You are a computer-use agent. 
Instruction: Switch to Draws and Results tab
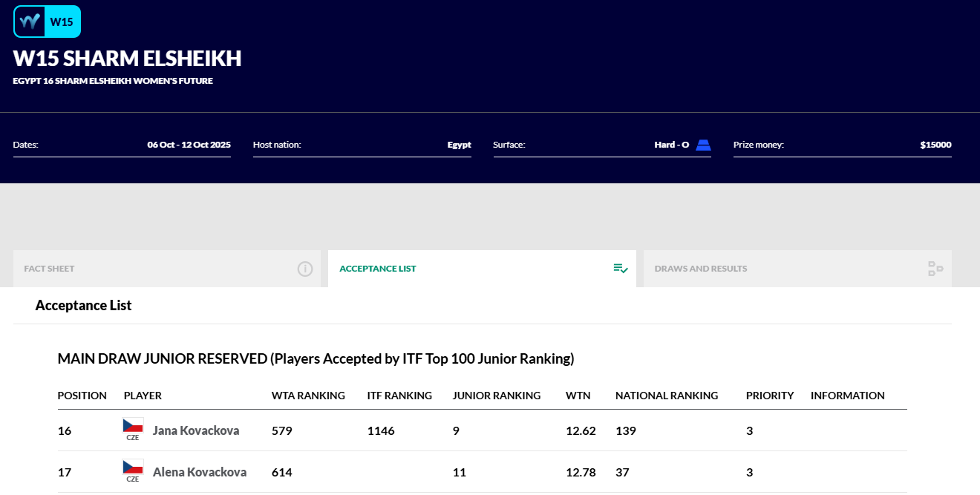pyautogui.click(x=797, y=269)
